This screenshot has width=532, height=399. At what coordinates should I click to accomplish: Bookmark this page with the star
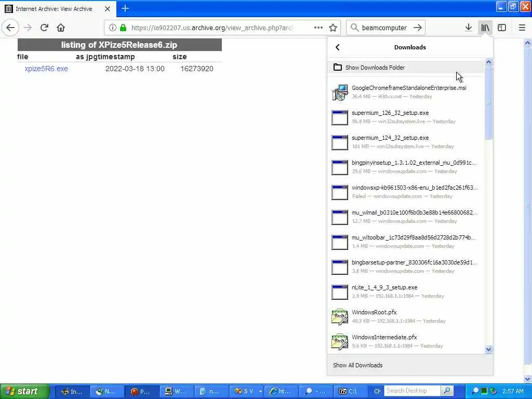pos(333,28)
